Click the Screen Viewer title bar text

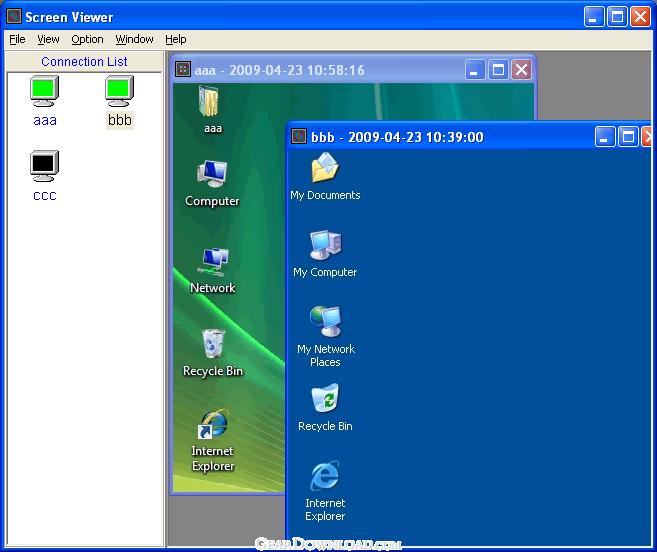click(x=69, y=17)
